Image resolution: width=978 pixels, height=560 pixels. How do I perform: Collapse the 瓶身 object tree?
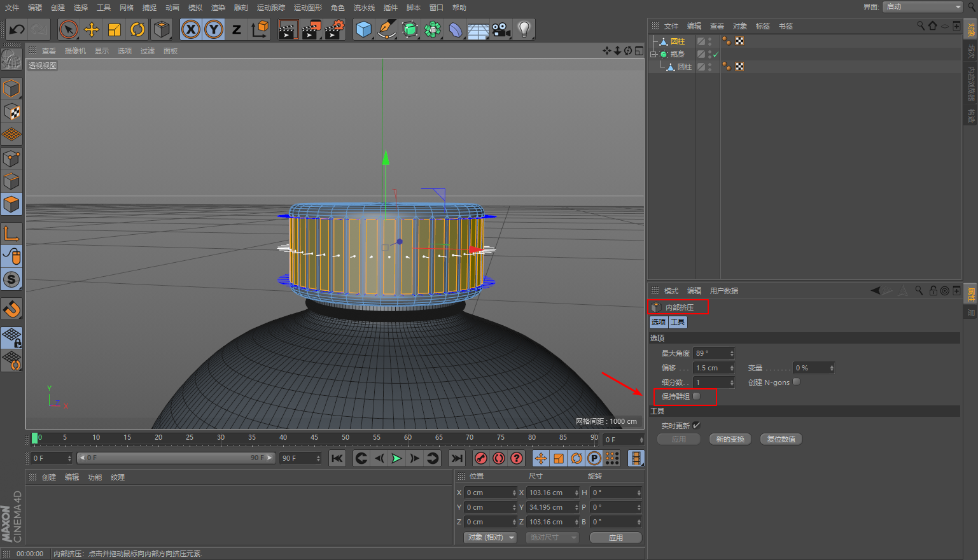pos(653,54)
